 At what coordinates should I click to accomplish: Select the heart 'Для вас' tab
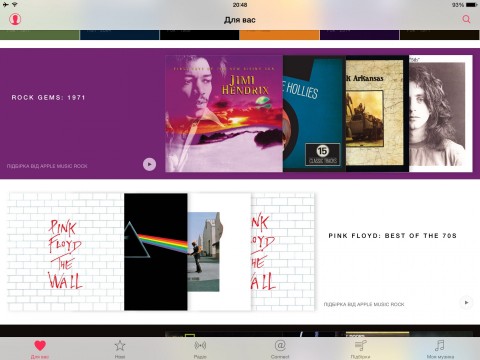point(40,349)
